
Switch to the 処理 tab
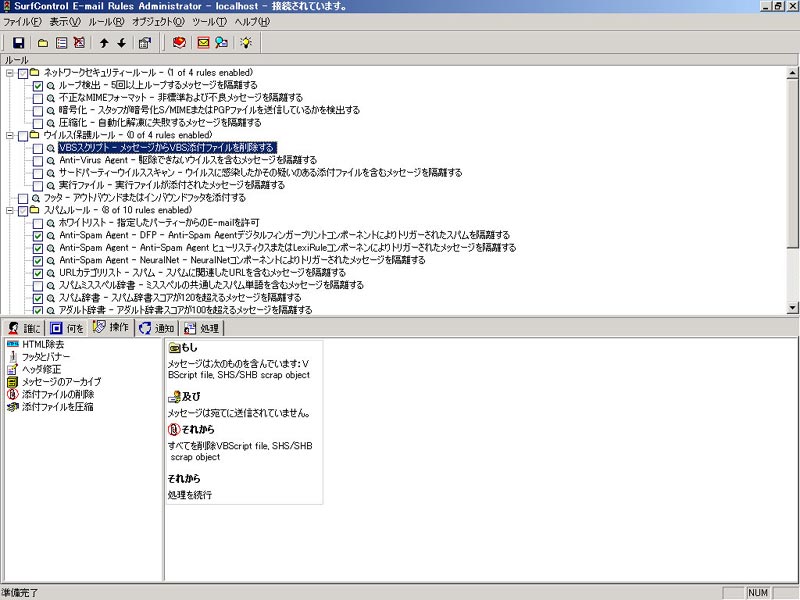(202, 328)
